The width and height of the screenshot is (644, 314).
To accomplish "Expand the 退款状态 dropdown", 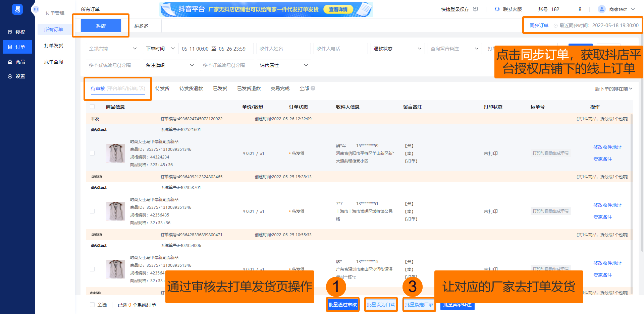I will [397, 49].
